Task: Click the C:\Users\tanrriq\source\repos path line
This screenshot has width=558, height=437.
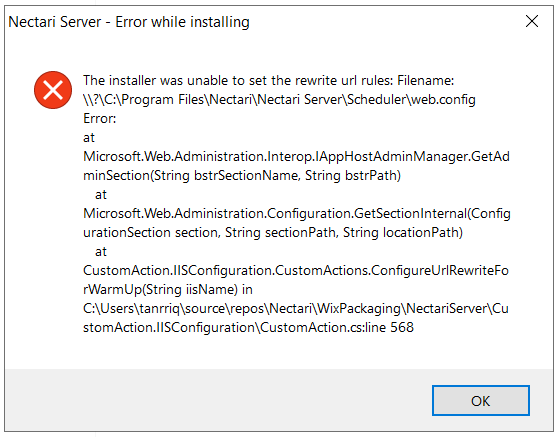Action: tap(296, 308)
